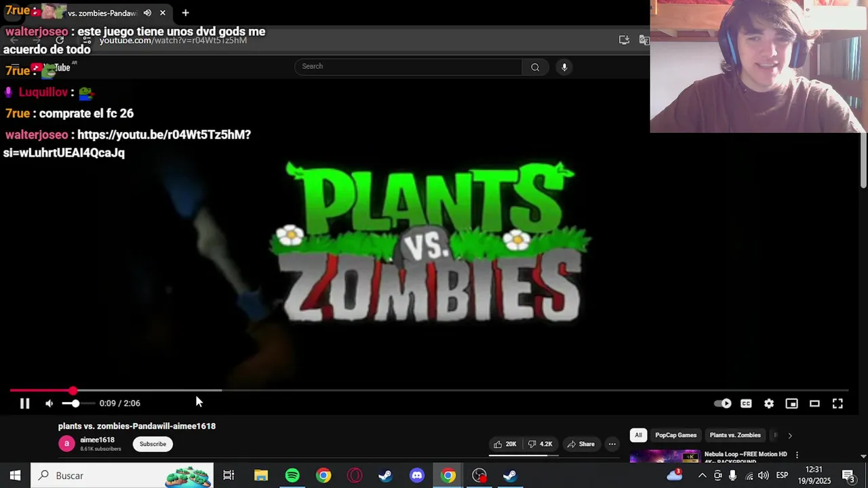
Task: Select the PopCap Games chip
Action: (676, 435)
